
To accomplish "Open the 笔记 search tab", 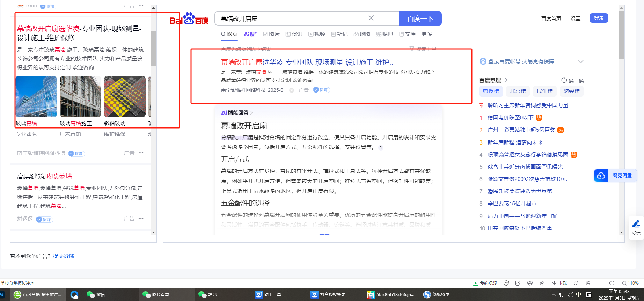I will click(339, 34).
